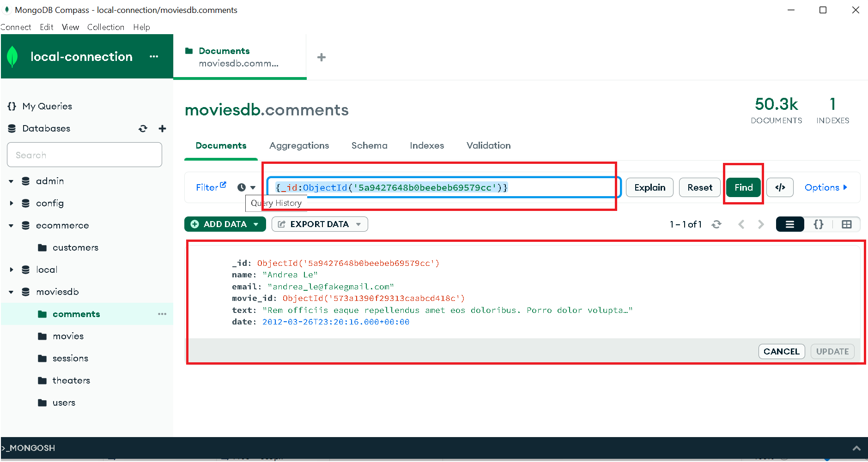Refresh the document results count
Screen dimensions: 868x462
click(716, 224)
